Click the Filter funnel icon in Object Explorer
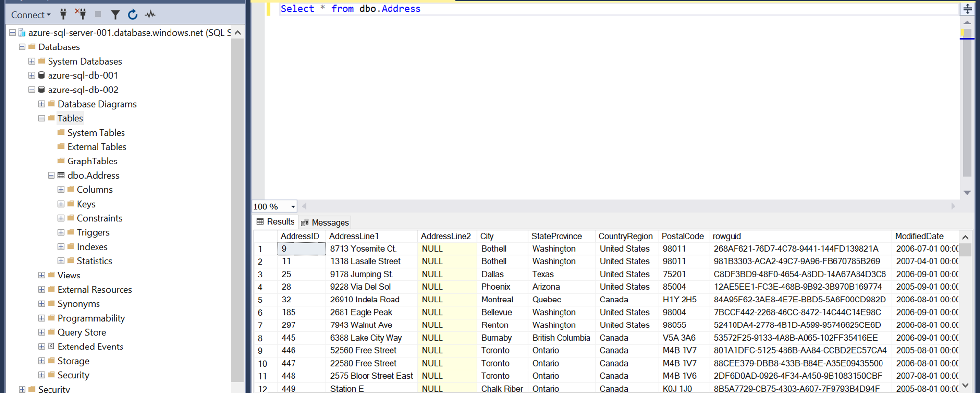Image resolution: width=980 pixels, height=393 pixels. (x=115, y=15)
